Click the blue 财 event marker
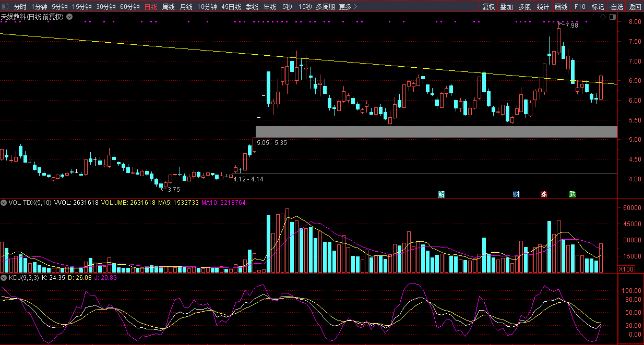The image size is (644, 345). (x=516, y=194)
